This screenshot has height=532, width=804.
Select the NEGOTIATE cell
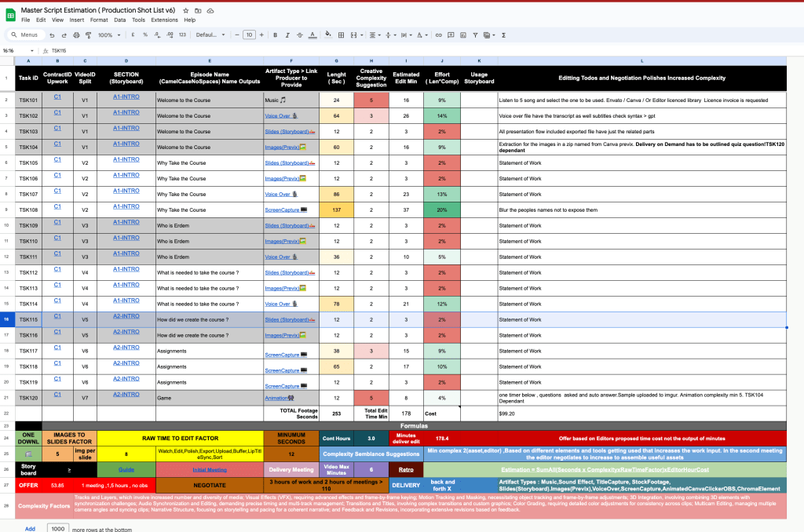210,485
